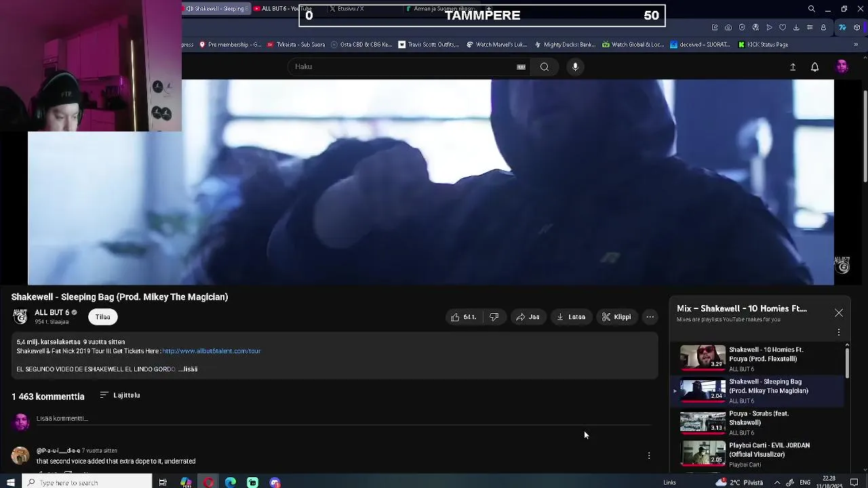Image resolution: width=868 pixels, height=488 pixels.
Task: Add page to bookmarks with heart icon
Action: pyautogui.click(x=783, y=28)
